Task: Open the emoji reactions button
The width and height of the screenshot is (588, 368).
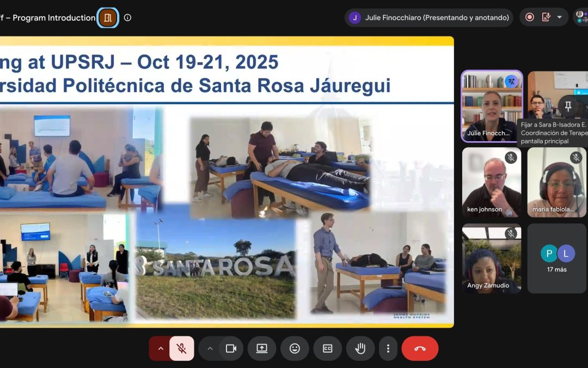Action: (295, 348)
